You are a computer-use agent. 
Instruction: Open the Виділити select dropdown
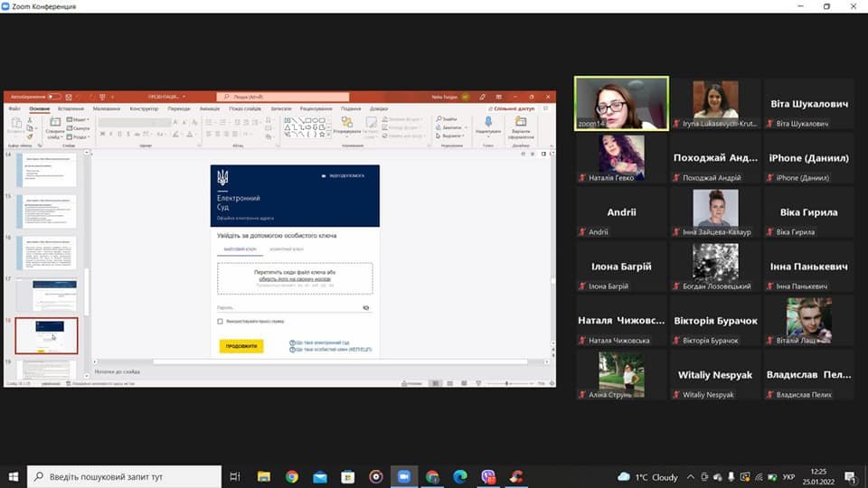tap(449, 136)
